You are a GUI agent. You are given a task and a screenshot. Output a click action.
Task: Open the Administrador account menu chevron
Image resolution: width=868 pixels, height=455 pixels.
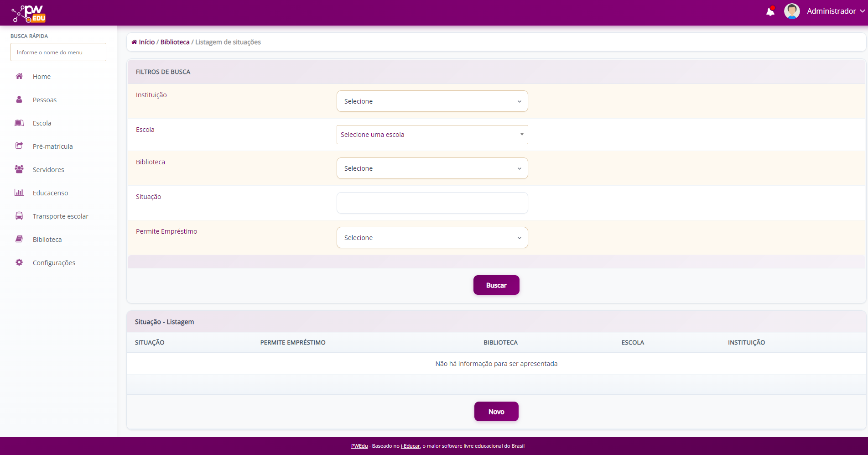[x=862, y=11]
